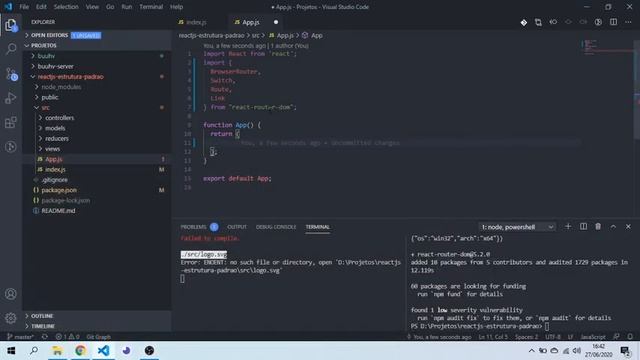Select JavaScript language mode in status bar
640x360 pixels.
click(x=593, y=337)
